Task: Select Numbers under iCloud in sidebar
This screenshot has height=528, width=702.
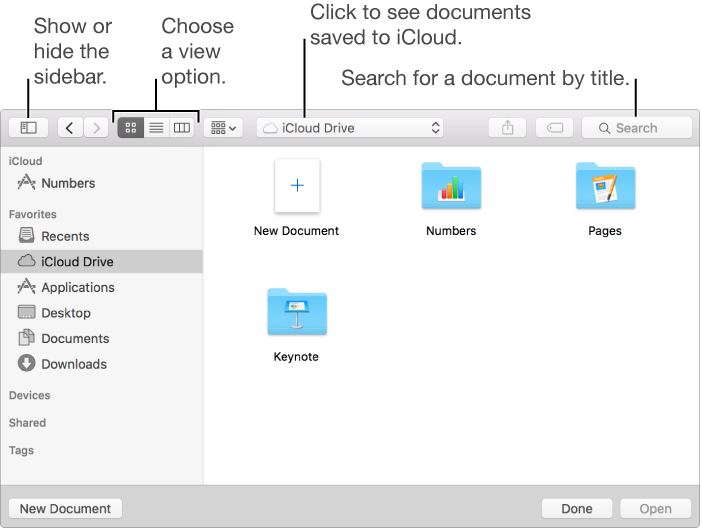Action: pyautogui.click(x=102, y=183)
